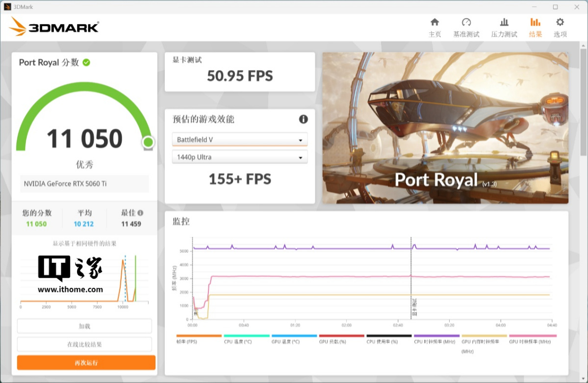Image resolution: width=588 pixels, height=383 pixels.
Task: Open the Benchmarks gauge icon
Action: pyautogui.click(x=466, y=23)
